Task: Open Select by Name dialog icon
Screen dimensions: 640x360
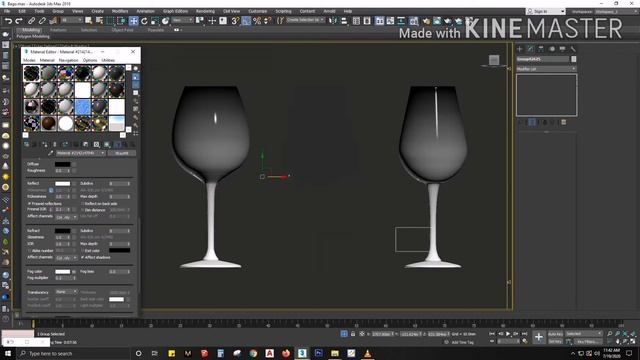Action: pos(99,21)
